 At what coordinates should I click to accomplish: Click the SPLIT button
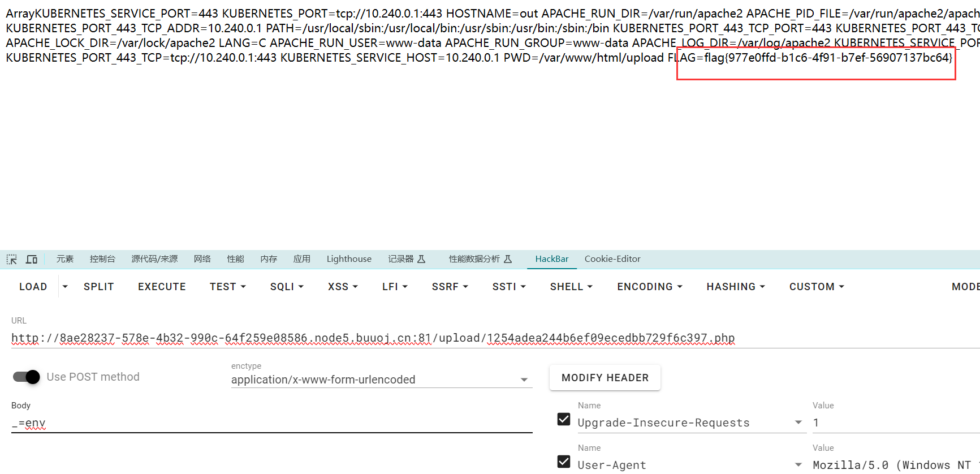coord(99,287)
